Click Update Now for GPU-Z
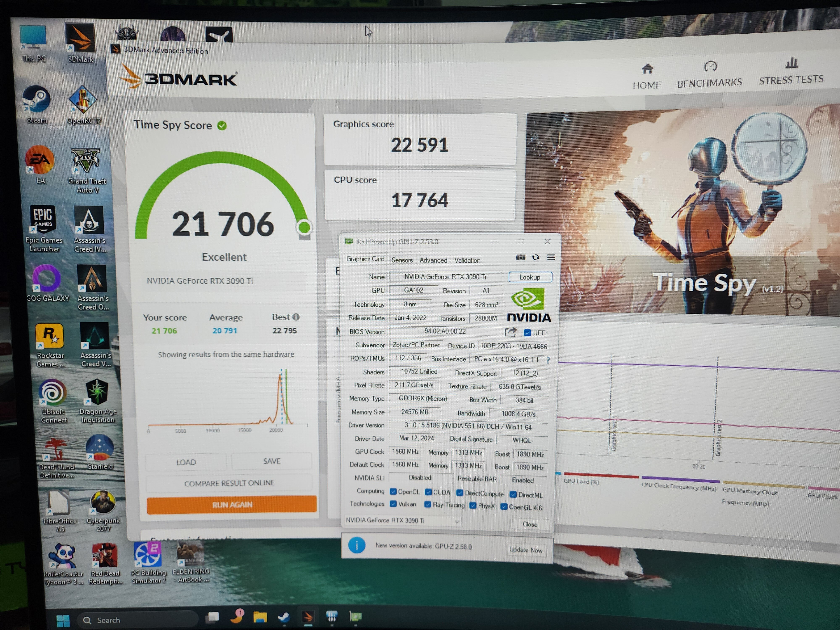Image resolution: width=840 pixels, height=630 pixels. coord(526,550)
